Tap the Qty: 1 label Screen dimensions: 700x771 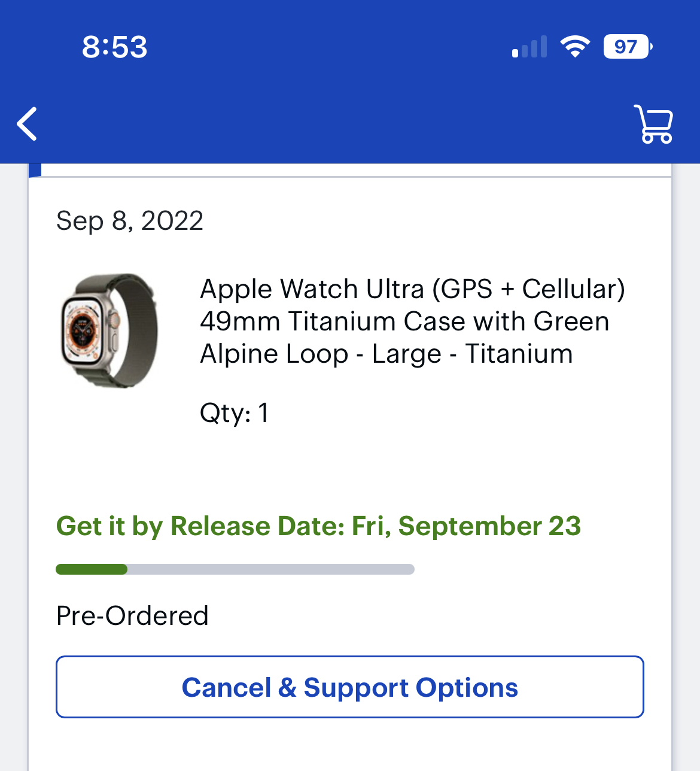point(234,413)
